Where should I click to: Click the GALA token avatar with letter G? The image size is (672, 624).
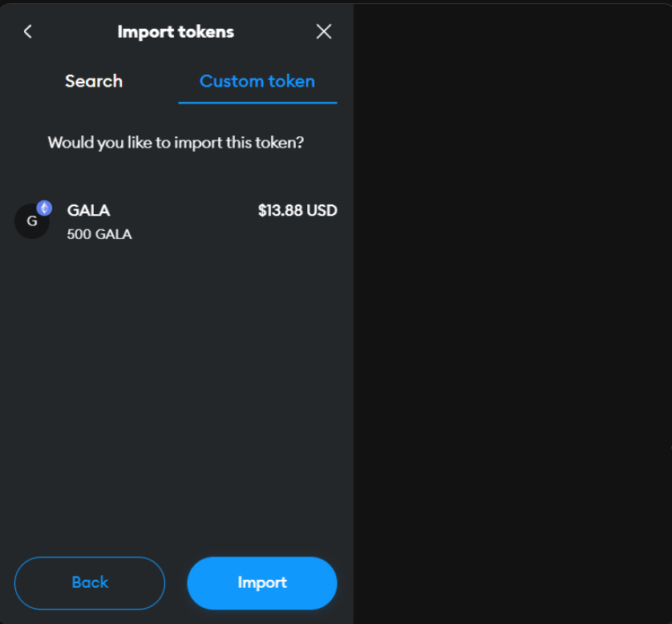[32, 221]
